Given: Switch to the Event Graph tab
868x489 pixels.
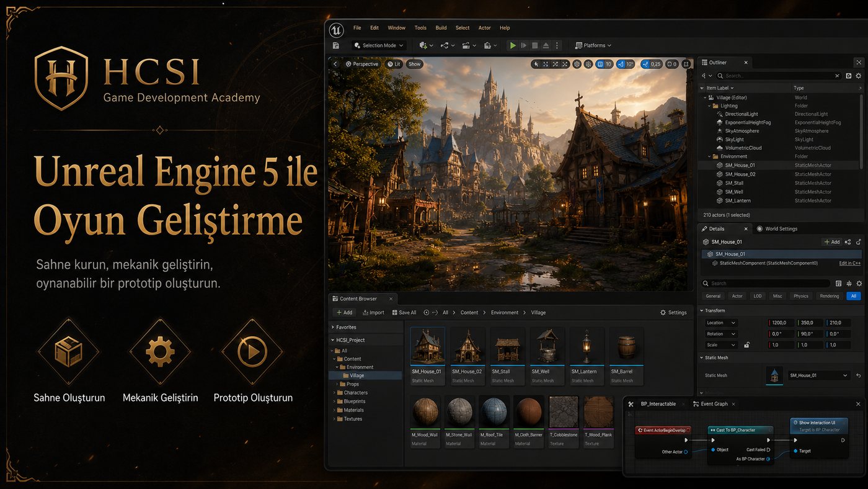Looking at the screenshot, I should tap(710, 404).
